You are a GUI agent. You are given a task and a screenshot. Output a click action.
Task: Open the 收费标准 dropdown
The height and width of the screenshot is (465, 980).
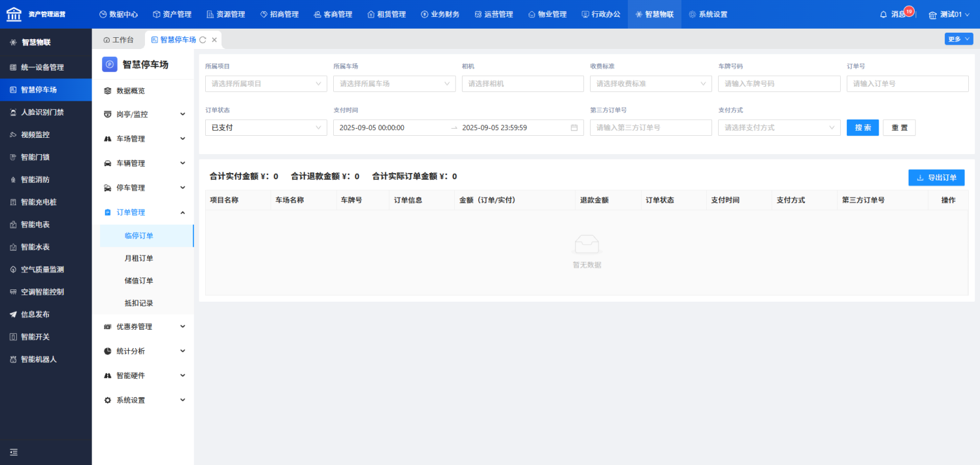651,84
